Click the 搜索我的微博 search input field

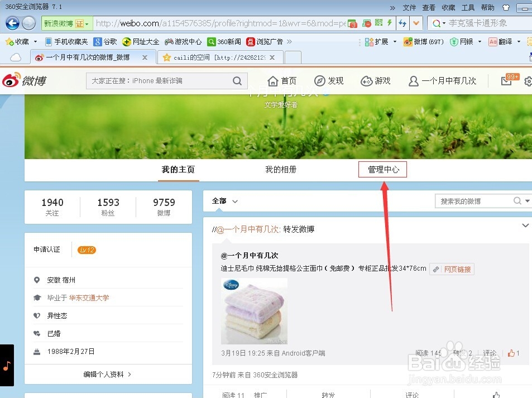coord(477,200)
